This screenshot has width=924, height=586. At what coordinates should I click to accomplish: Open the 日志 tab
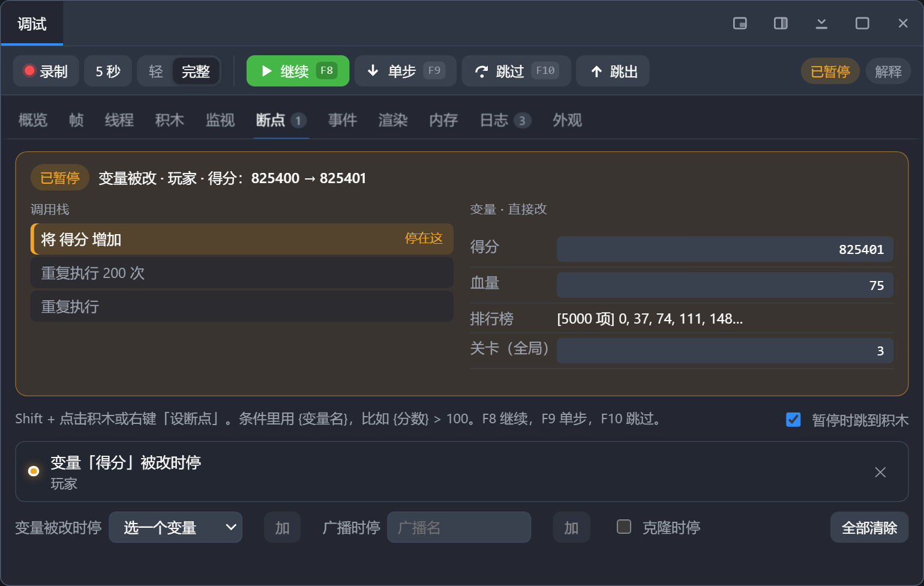506,120
